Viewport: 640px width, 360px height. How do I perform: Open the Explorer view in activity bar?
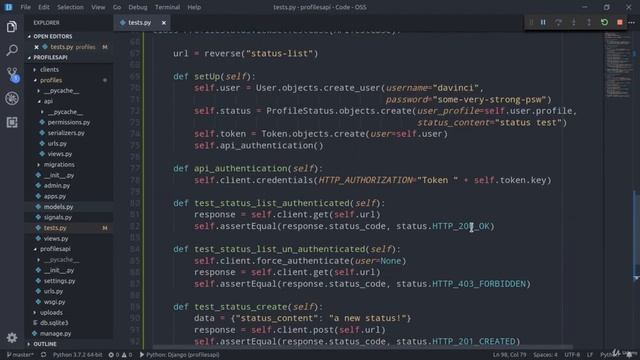coord(12,27)
